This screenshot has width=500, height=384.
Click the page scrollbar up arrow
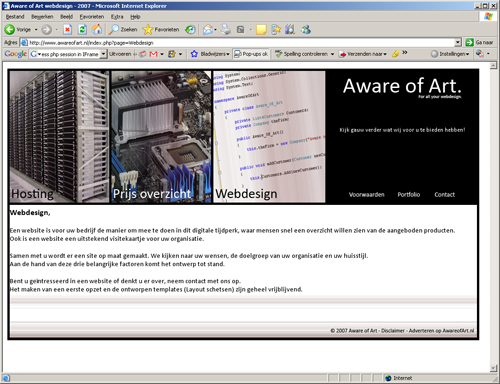(493, 66)
